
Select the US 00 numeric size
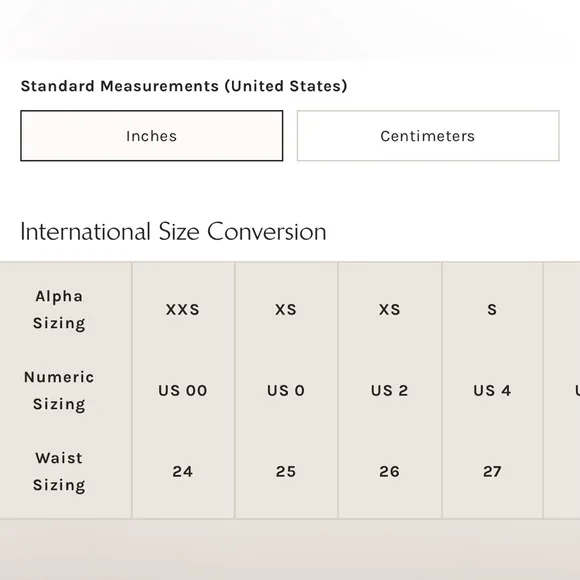[183, 391]
